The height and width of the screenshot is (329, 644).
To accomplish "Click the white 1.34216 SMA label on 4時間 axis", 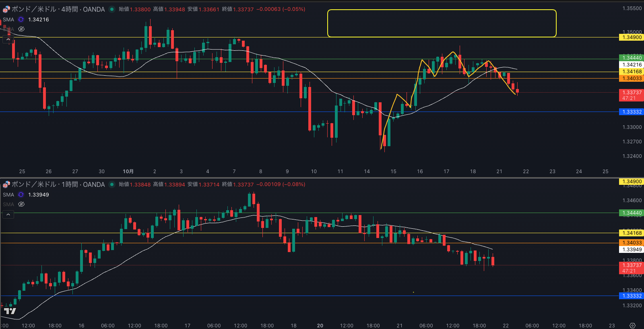I will point(632,65).
